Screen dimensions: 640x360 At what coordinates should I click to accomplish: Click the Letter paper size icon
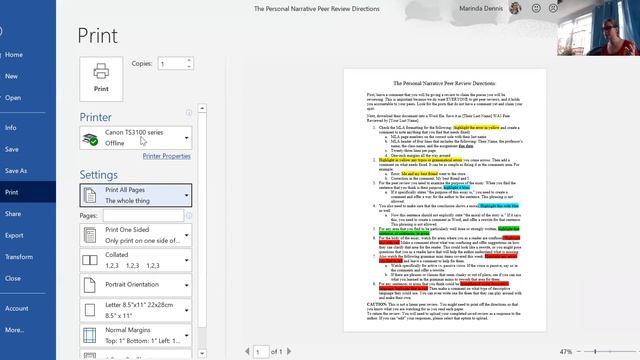coord(90,310)
